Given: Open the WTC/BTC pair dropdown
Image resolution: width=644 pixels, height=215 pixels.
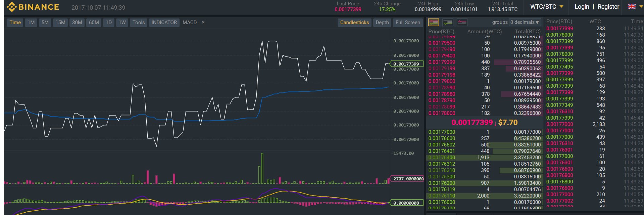Looking at the screenshot, I should (x=546, y=7).
